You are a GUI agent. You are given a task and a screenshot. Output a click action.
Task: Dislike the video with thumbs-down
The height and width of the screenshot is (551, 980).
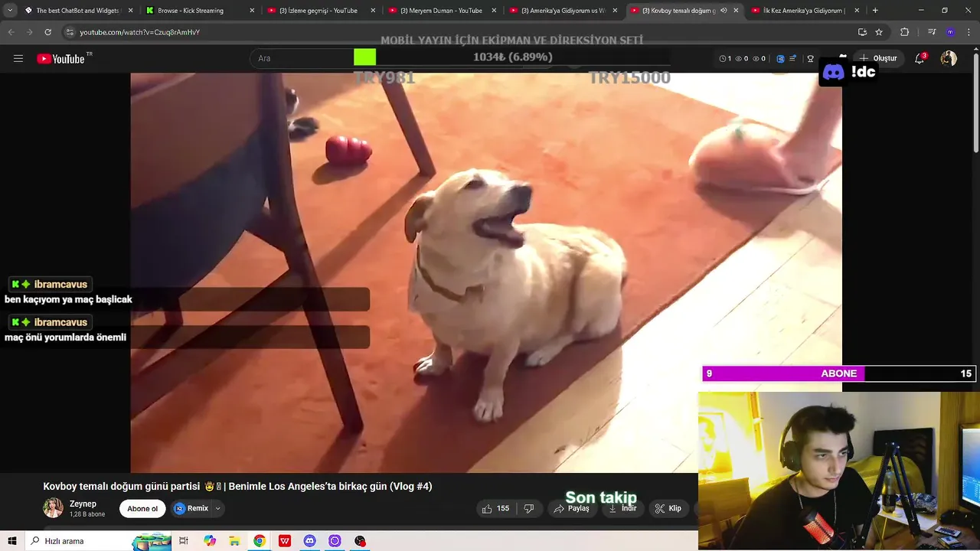528,508
